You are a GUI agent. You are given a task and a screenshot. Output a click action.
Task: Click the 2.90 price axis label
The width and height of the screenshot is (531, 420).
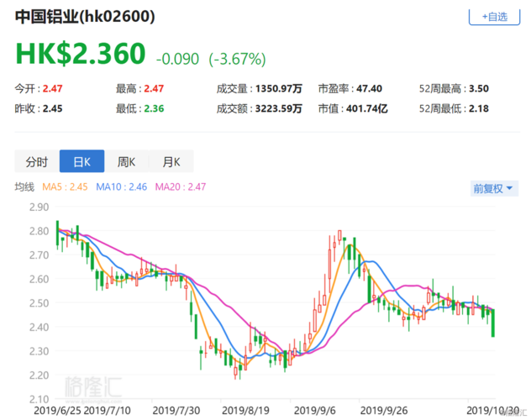(39, 207)
